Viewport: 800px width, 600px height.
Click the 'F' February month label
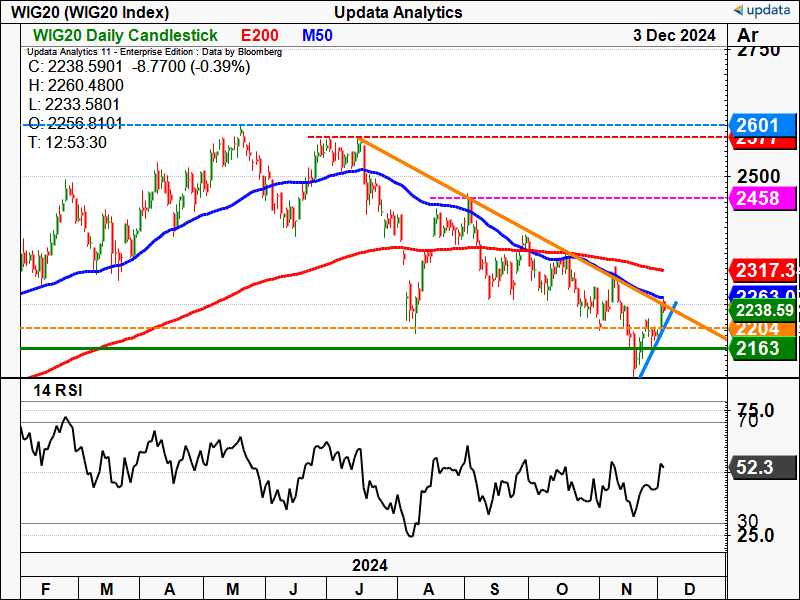coord(45,589)
